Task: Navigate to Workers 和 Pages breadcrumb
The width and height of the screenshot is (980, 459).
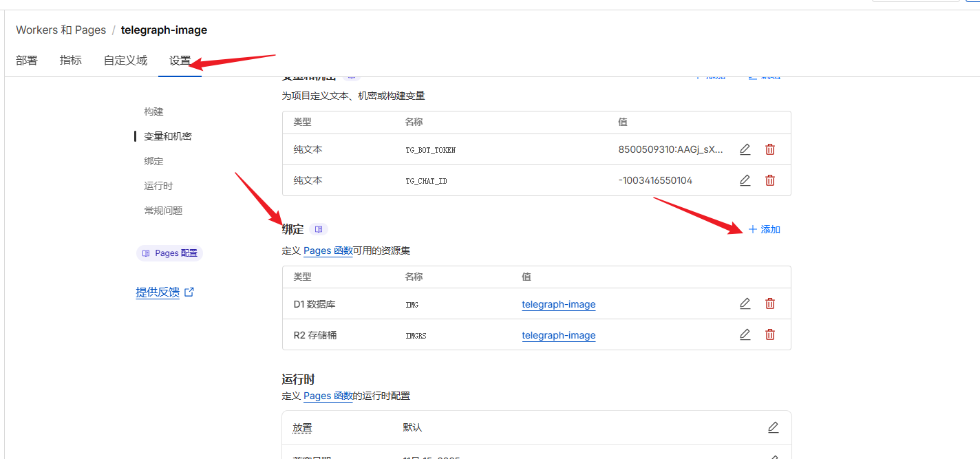Action: [61, 30]
